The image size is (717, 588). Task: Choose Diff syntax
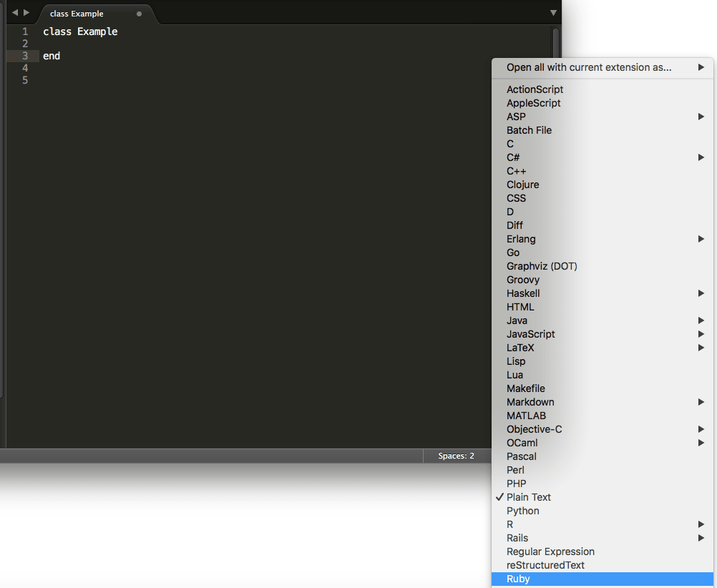coord(603,225)
